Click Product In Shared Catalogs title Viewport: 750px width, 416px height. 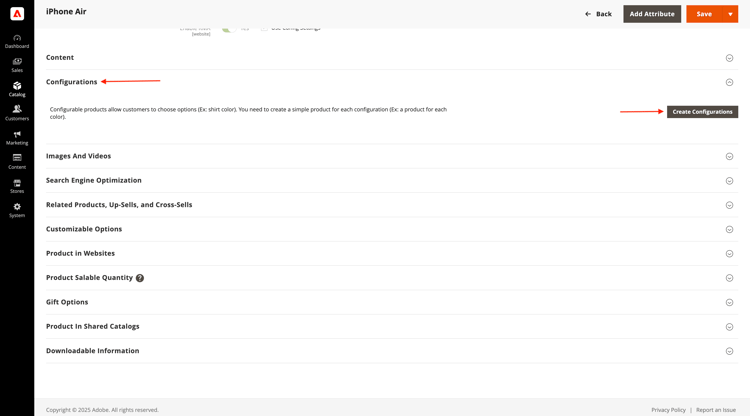point(93,326)
